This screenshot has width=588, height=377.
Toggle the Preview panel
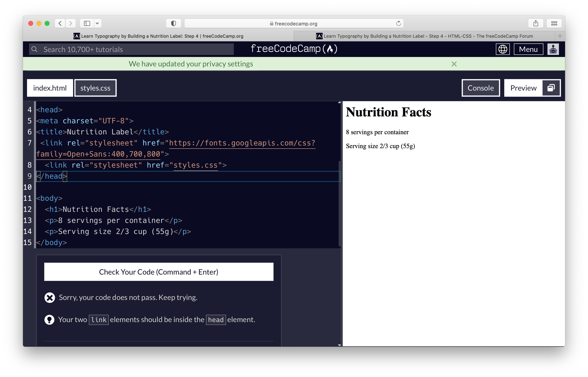tap(523, 88)
